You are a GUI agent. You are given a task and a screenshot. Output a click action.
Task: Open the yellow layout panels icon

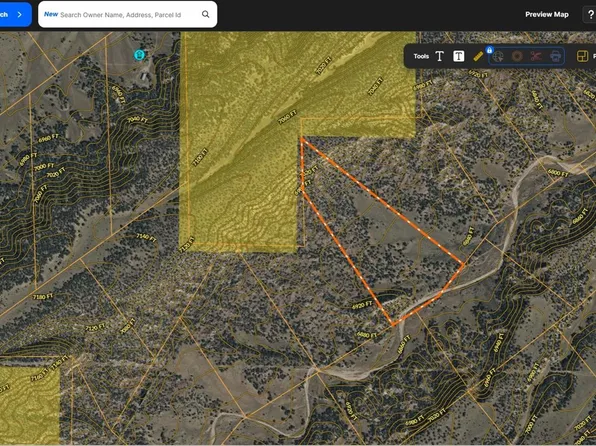[582, 56]
